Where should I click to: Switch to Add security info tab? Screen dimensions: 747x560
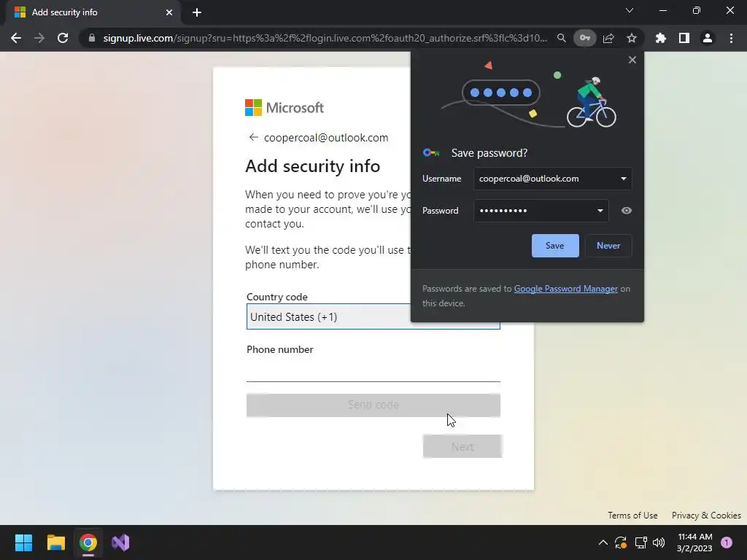(x=93, y=12)
